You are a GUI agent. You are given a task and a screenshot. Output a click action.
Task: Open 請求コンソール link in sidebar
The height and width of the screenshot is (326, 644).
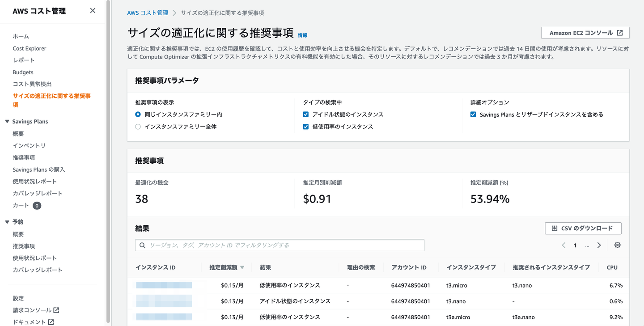tap(32, 310)
